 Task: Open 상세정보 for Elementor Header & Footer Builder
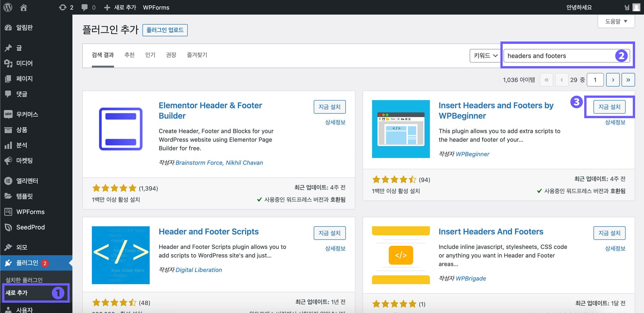point(335,122)
